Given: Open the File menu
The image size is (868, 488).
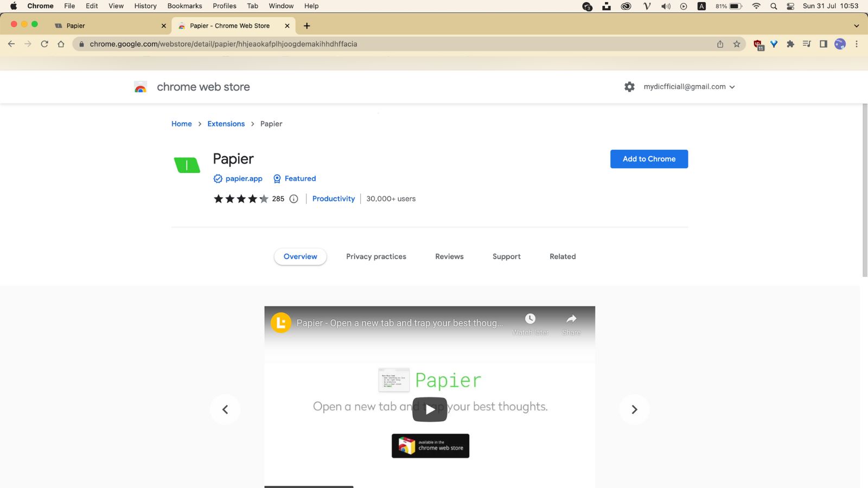Looking at the screenshot, I should click(69, 6).
